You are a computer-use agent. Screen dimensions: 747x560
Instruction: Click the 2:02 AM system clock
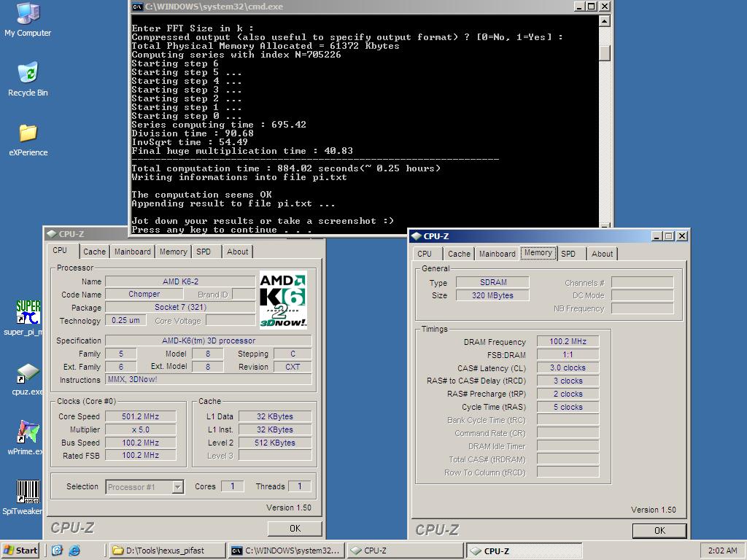722,551
